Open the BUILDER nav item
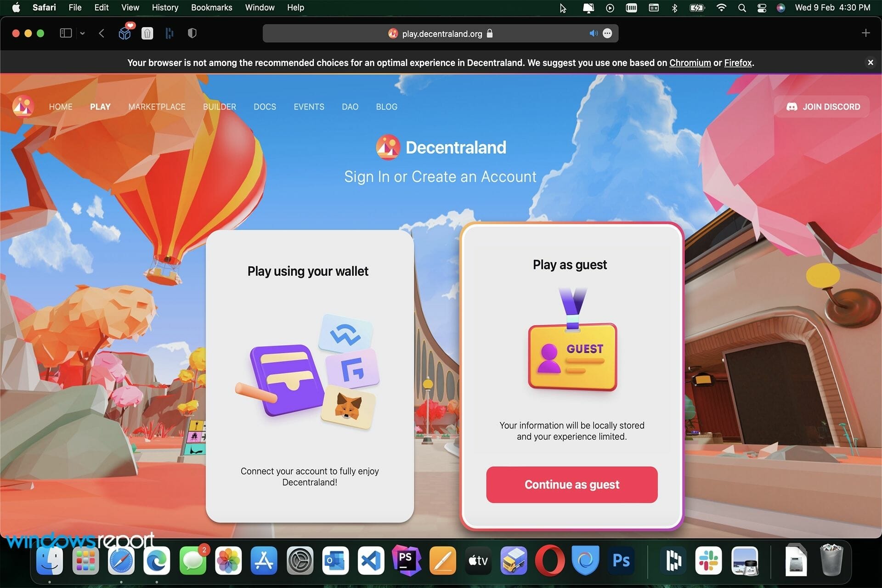 click(x=220, y=107)
